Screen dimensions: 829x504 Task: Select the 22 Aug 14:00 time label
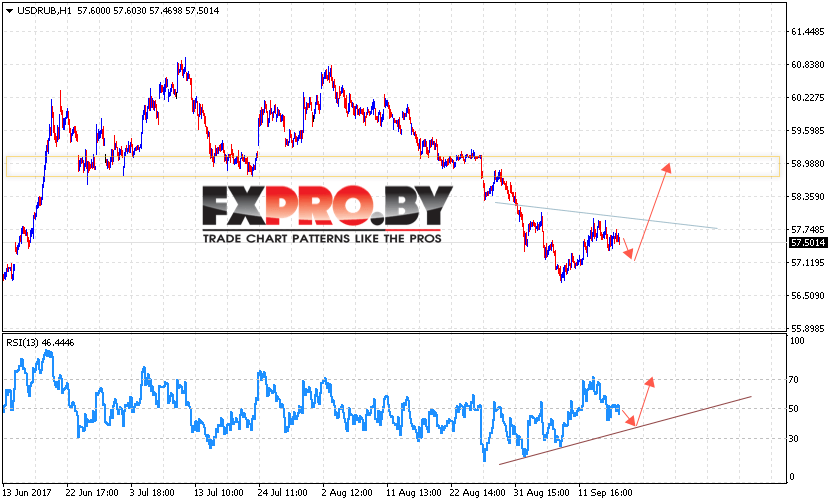tap(477, 493)
